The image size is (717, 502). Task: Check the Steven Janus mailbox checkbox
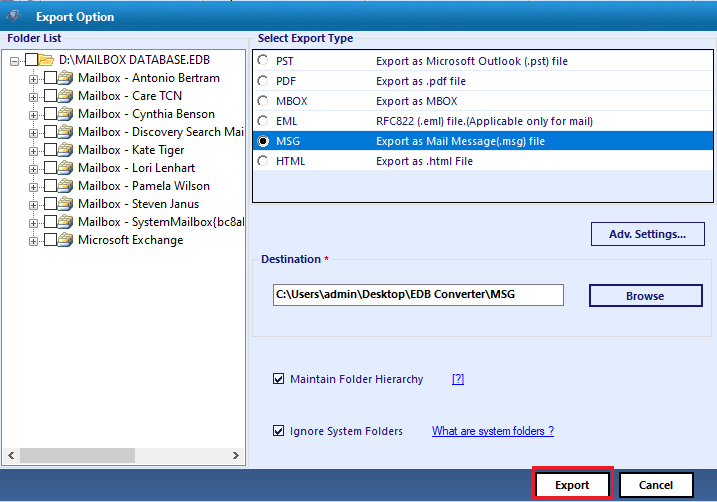tap(50, 203)
